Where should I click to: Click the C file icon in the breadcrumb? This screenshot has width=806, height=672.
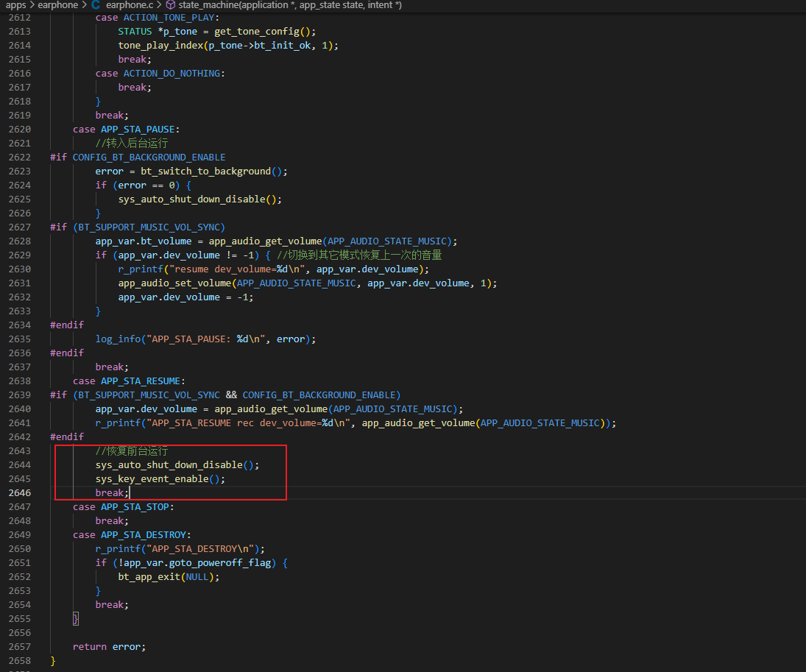click(96, 5)
